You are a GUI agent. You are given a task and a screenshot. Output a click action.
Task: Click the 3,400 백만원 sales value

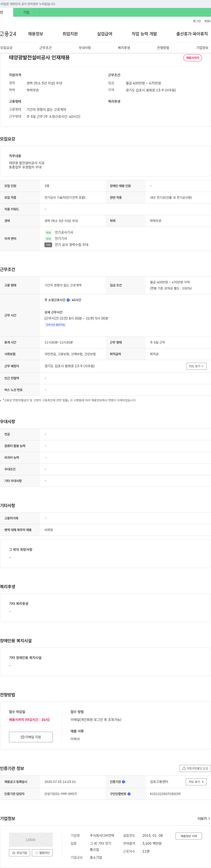coord(152,843)
